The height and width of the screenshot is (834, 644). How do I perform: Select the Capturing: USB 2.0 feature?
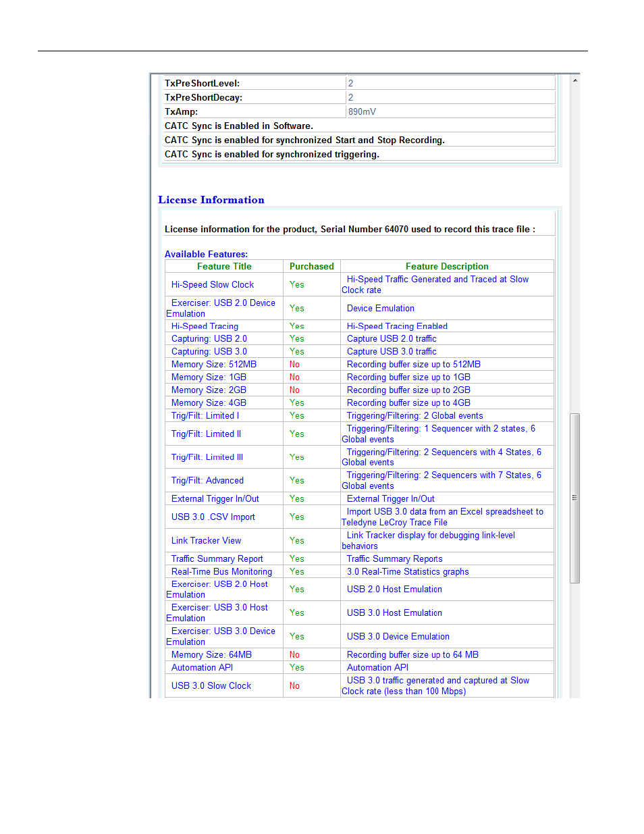click(209, 339)
